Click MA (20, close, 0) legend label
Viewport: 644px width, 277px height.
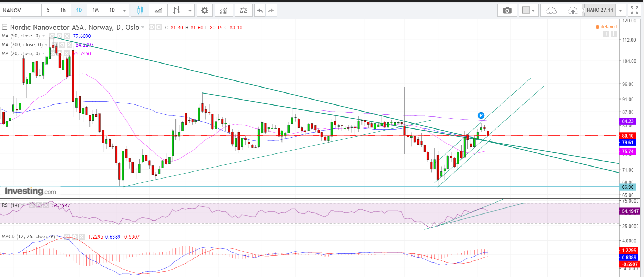tap(21, 53)
